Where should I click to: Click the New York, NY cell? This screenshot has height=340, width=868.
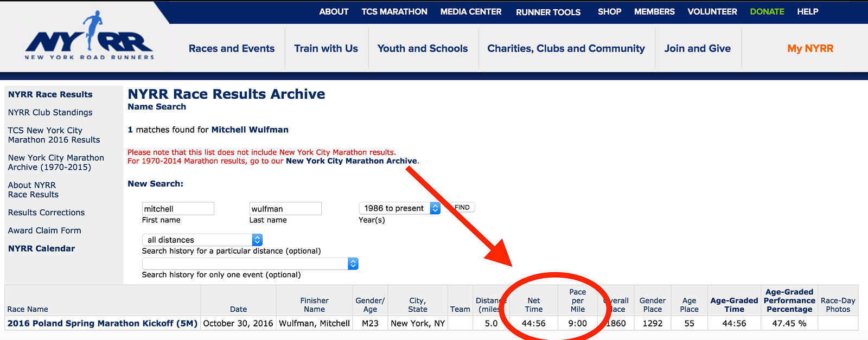coord(418,323)
